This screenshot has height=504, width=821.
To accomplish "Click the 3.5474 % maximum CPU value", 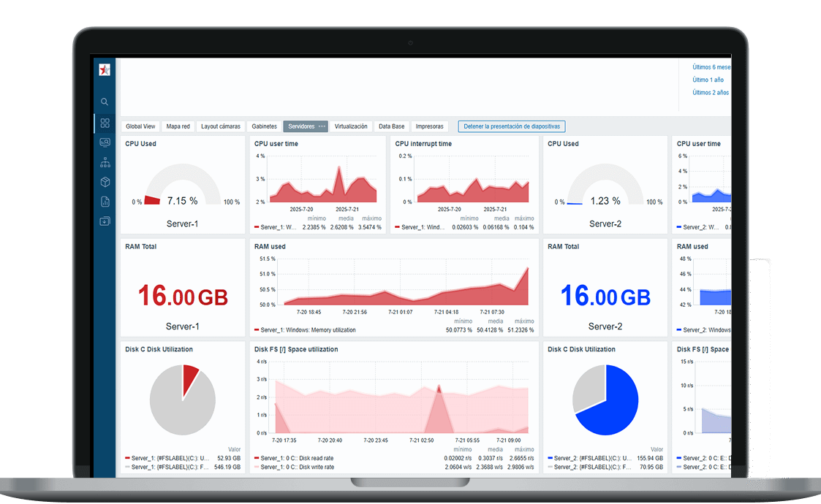I will coord(370,227).
